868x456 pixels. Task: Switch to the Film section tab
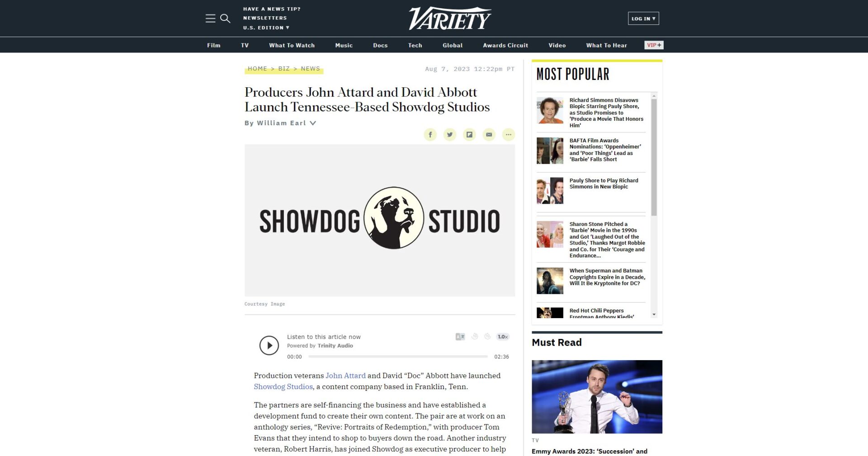[x=213, y=45]
